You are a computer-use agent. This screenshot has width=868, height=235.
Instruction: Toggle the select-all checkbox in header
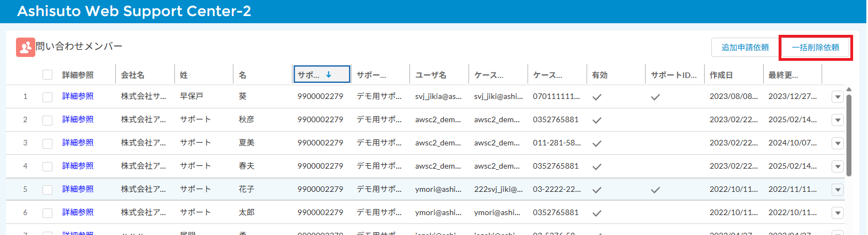pos(47,75)
